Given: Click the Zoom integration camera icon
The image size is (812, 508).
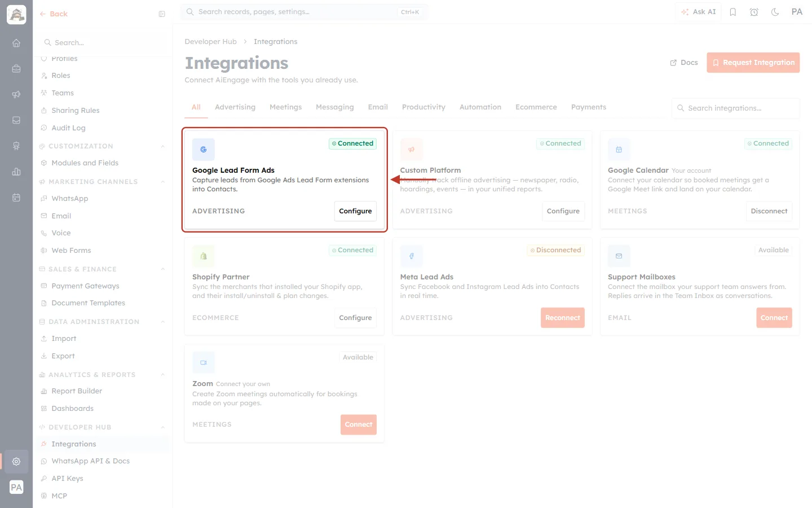Looking at the screenshot, I should pyautogui.click(x=204, y=363).
